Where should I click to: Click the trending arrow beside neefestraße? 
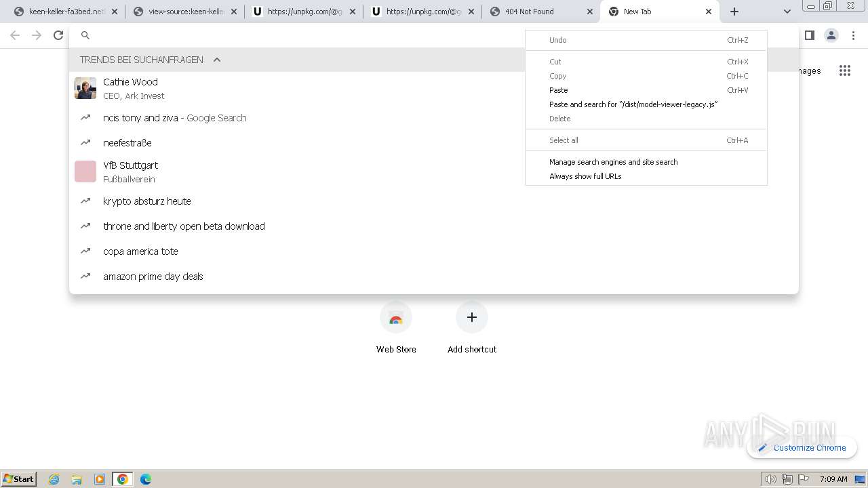[85, 142]
